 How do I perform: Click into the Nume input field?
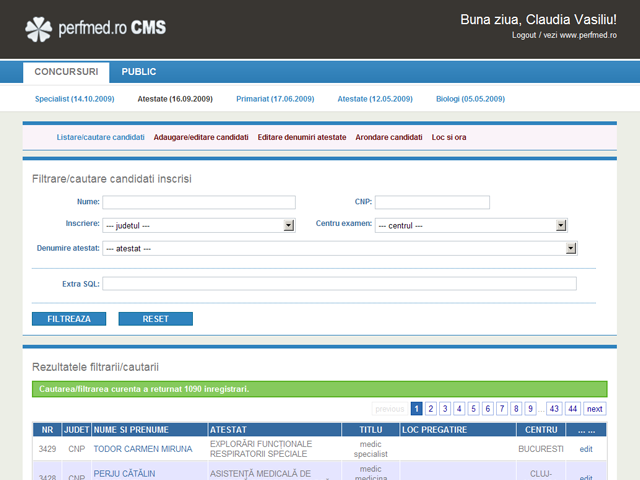point(199,202)
